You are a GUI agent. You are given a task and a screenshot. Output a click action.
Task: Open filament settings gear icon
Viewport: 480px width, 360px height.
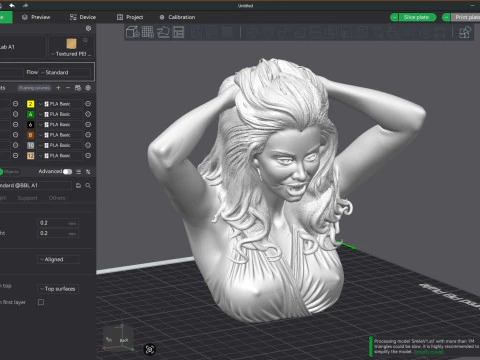[x=88, y=88]
